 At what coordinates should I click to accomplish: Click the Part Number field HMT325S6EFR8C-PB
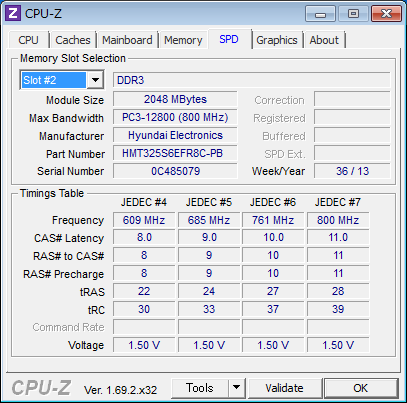click(175, 153)
